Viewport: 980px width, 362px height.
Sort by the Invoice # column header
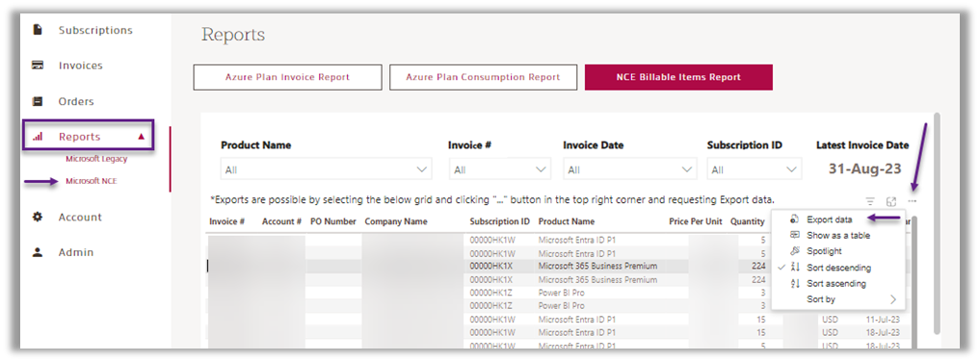click(x=226, y=221)
